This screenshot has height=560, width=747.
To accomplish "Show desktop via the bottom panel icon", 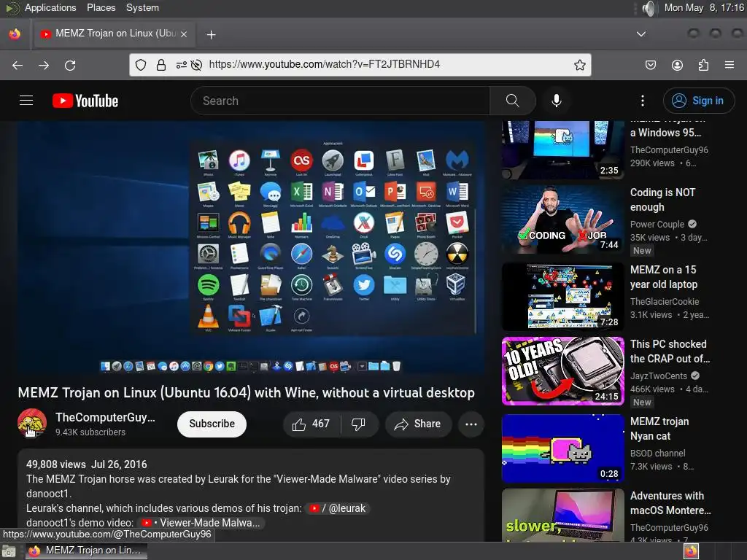I will coord(9,551).
